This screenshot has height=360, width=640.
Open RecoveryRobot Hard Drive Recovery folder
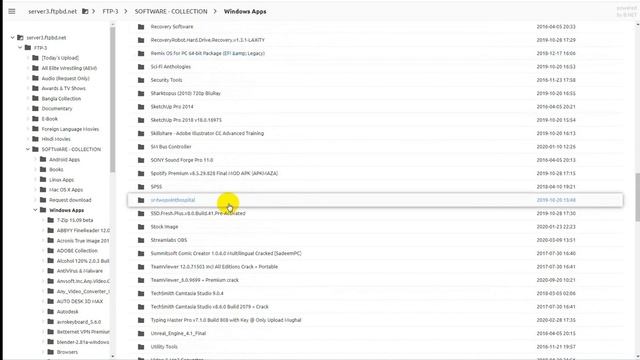(x=207, y=40)
